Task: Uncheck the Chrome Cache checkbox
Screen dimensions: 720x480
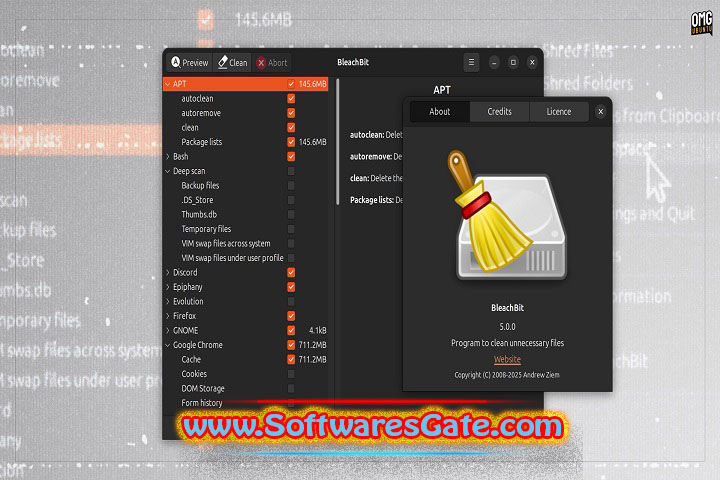Action: click(291, 359)
